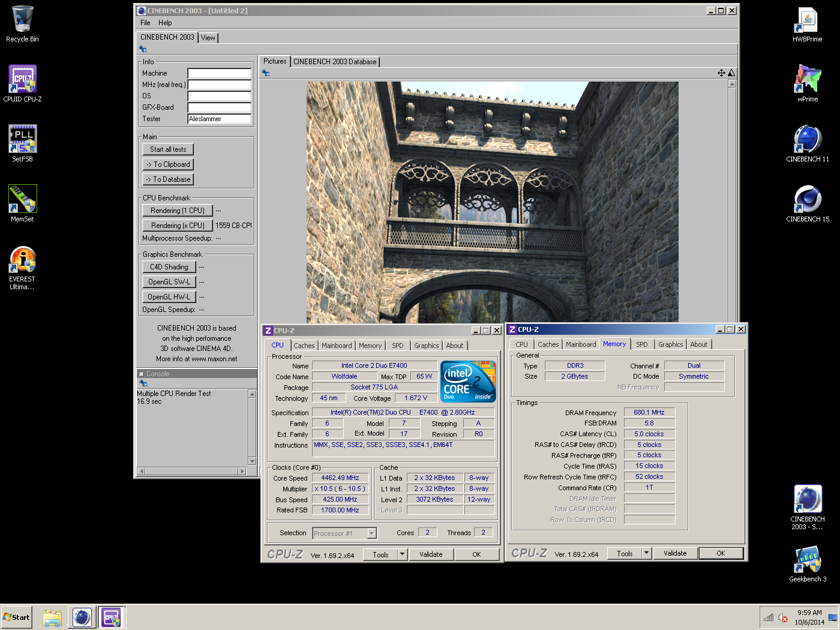Open the Processor #1 selection dropdown
This screenshot has height=630, width=840.
pyautogui.click(x=372, y=533)
